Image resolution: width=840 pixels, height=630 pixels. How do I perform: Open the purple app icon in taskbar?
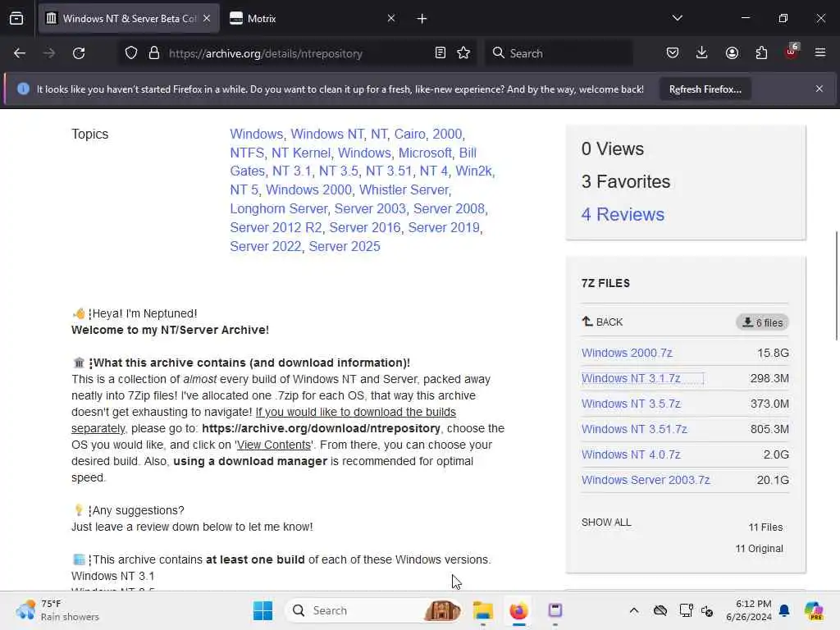pyautogui.click(x=555, y=610)
